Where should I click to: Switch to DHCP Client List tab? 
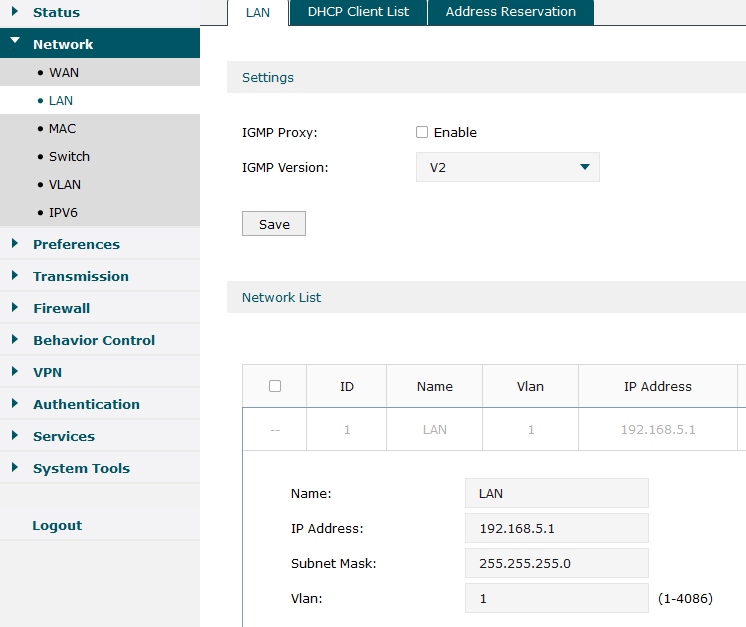(358, 12)
